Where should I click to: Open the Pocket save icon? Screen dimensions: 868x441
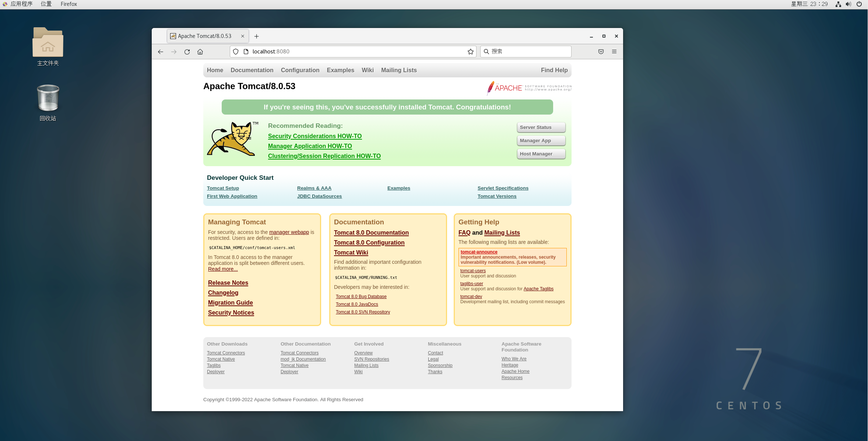tap(601, 52)
